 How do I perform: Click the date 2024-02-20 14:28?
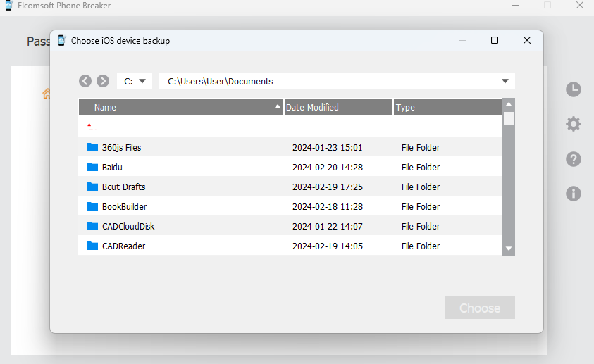point(328,168)
